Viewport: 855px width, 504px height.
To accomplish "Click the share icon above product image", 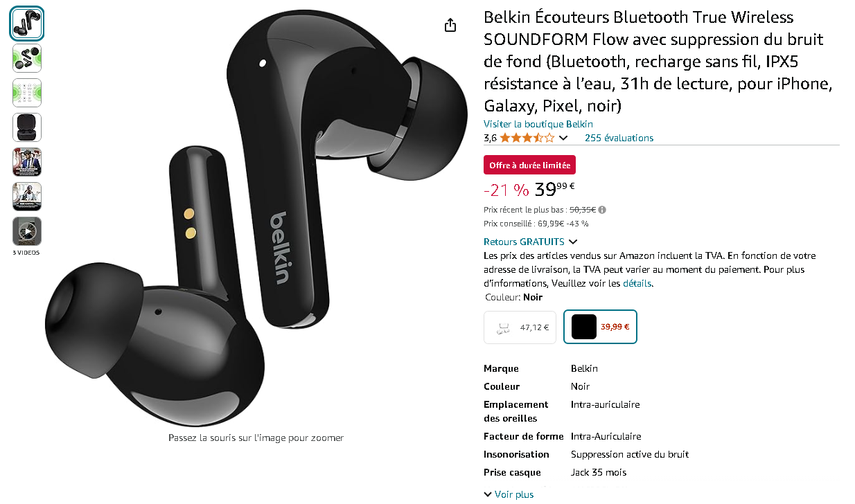I will point(450,25).
